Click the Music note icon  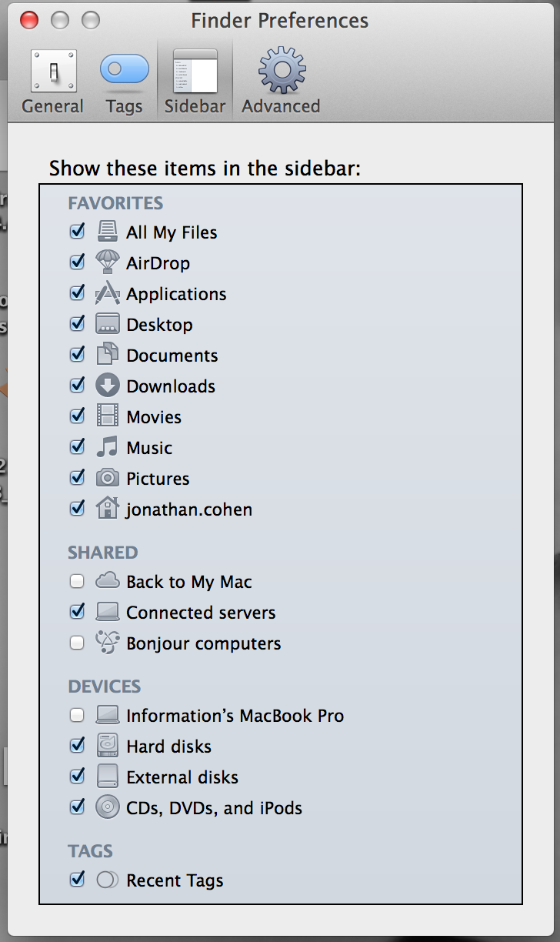click(107, 447)
